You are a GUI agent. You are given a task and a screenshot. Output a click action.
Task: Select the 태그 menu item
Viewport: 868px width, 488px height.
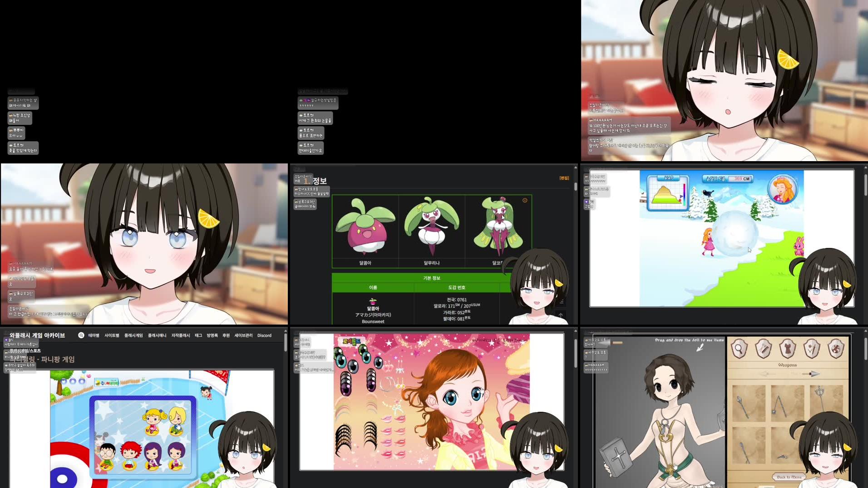[199, 335]
